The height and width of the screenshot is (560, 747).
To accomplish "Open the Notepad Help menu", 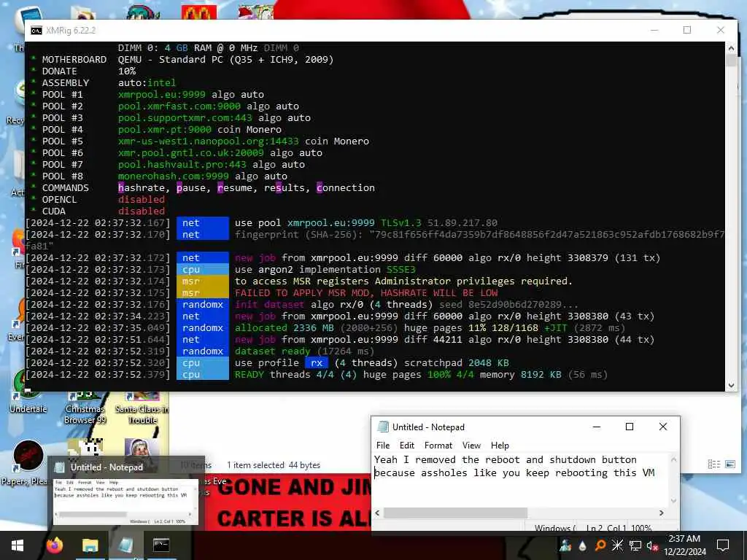I will 500,446.
